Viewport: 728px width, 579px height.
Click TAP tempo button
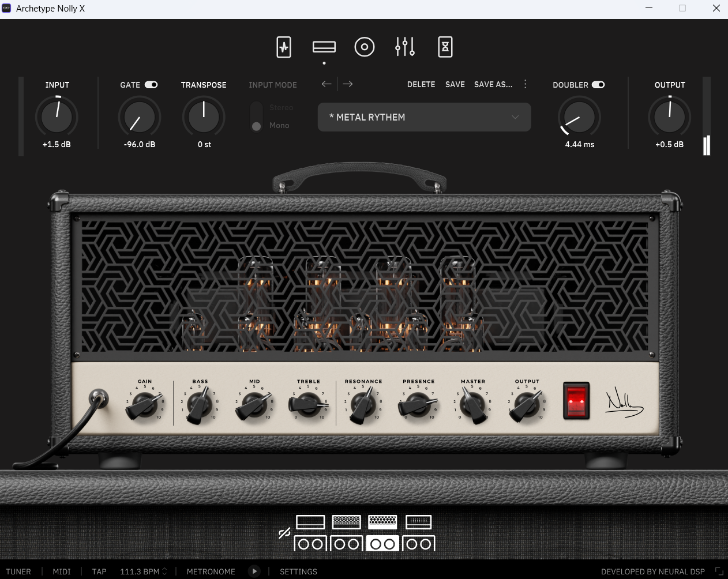coord(99,572)
